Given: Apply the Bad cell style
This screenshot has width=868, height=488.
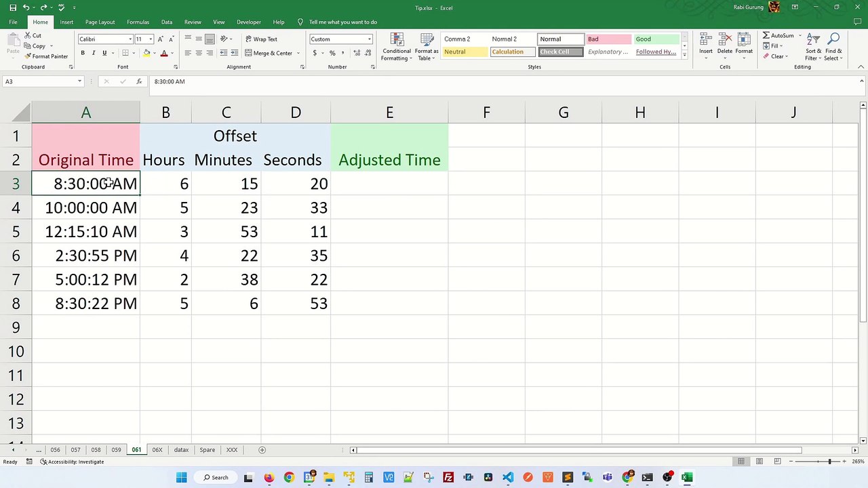Looking at the screenshot, I should (608, 39).
